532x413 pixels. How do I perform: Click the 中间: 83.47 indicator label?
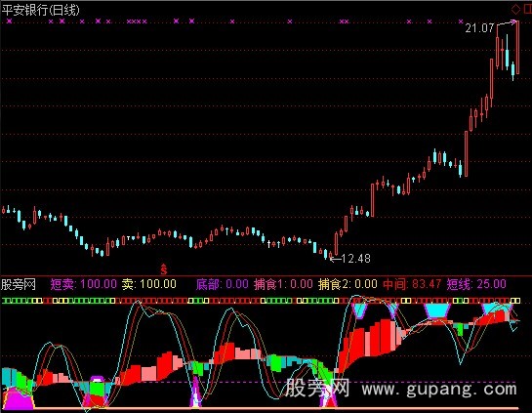coord(412,284)
